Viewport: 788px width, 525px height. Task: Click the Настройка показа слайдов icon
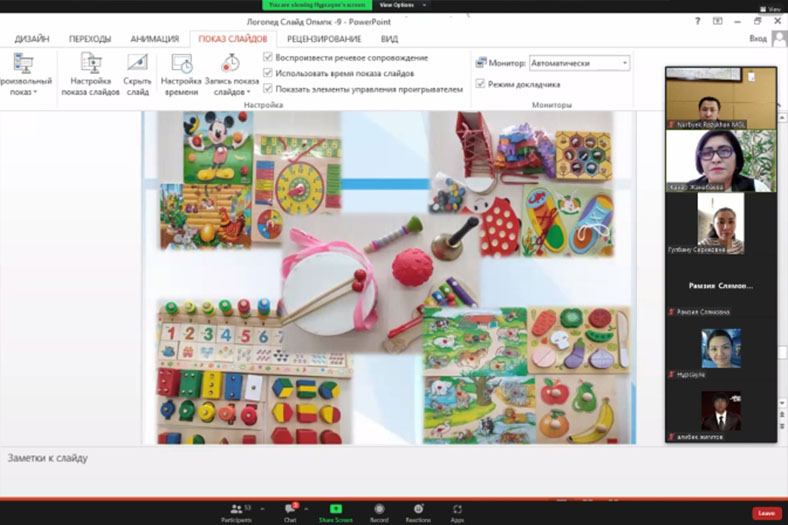(90, 64)
